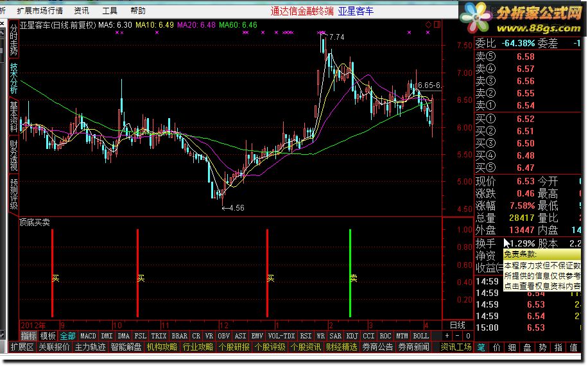This screenshot has height=366, width=588.
Task: Open the 扩展市场行情 menu
Action: point(40,11)
